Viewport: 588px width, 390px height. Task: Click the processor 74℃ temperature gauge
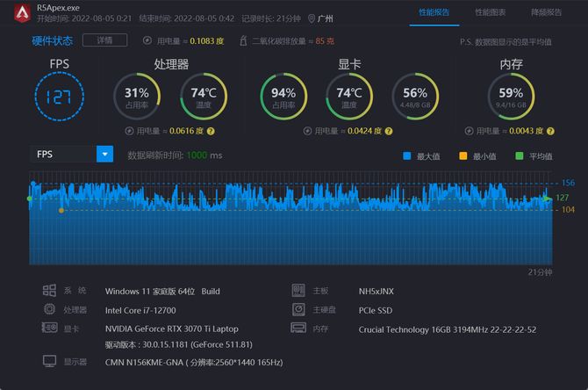click(204, 97)
